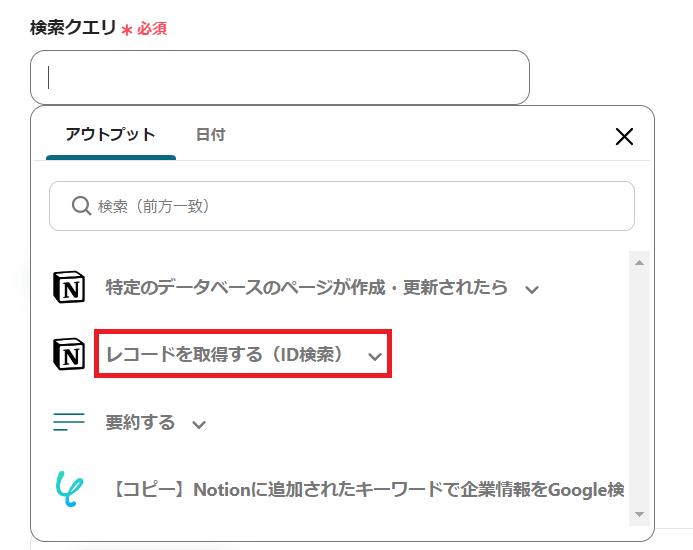Select レコードを取得する（ID検索）item
This screenshot has width=693, height=550.
pos(225,355)
